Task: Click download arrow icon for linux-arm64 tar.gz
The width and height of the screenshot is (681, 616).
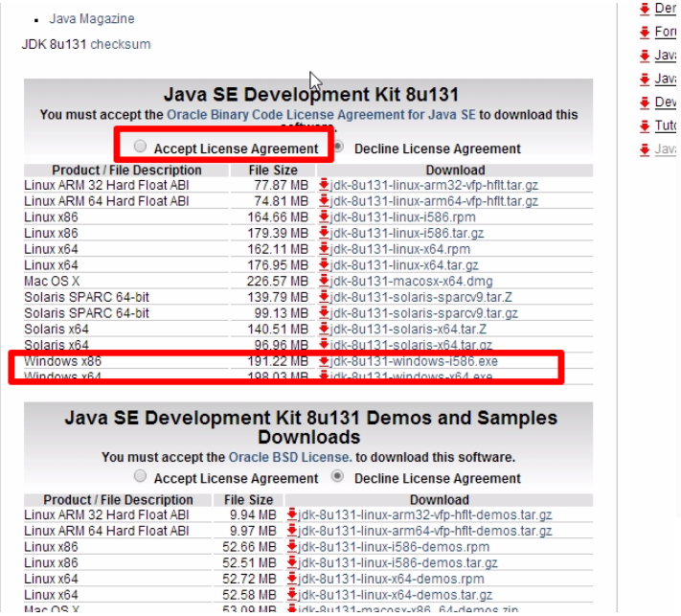Action: [324, 200]
